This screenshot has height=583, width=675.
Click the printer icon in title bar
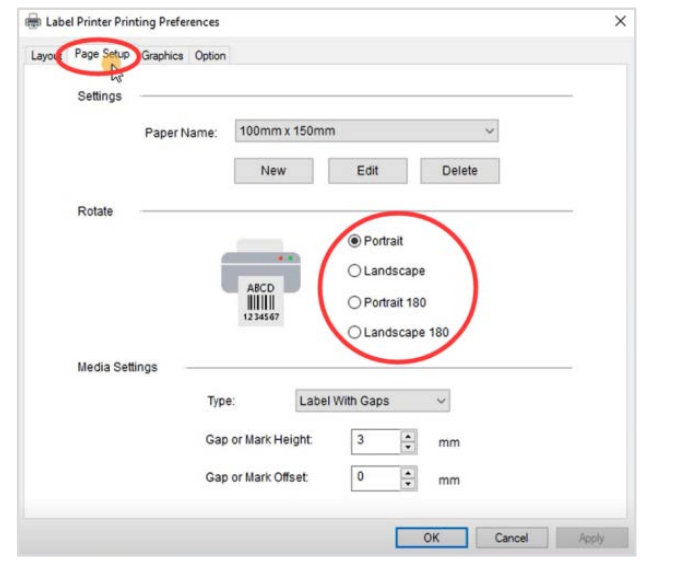(x=33, y=21)
